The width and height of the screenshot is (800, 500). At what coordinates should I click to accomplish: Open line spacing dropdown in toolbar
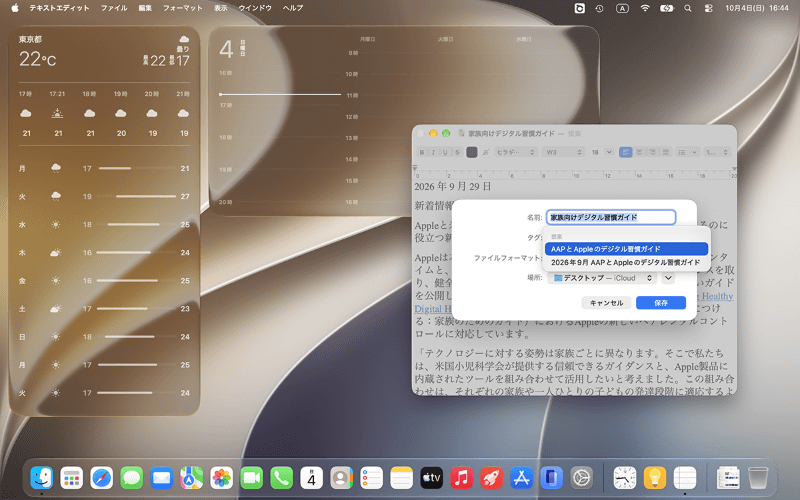pos(716,152)
